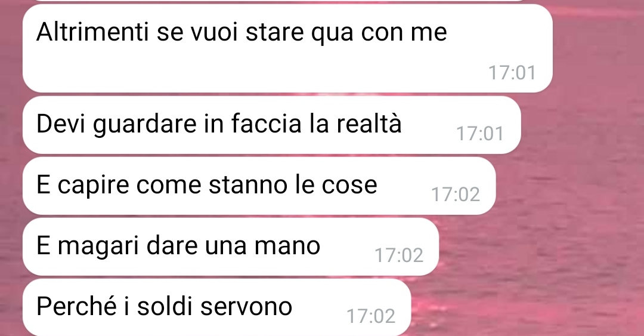
Task: Click the word 'Altrimenti' in the first message
Action: pyautogui.click(x=92, y=32)
